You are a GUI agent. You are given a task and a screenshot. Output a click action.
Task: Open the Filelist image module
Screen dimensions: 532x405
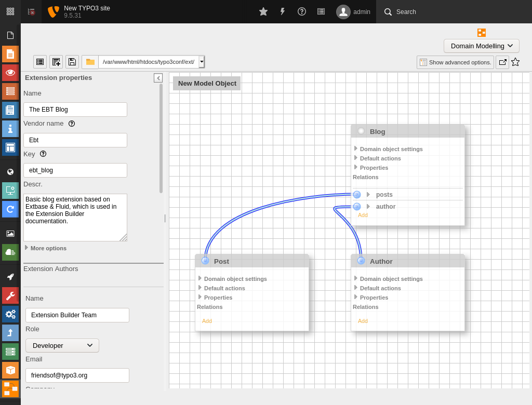pos(10,233)
